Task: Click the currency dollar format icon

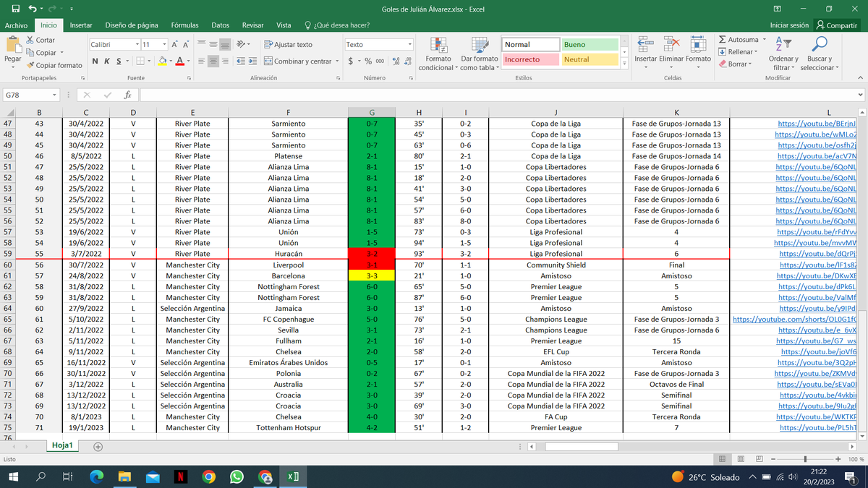Action: coord(351,61)
